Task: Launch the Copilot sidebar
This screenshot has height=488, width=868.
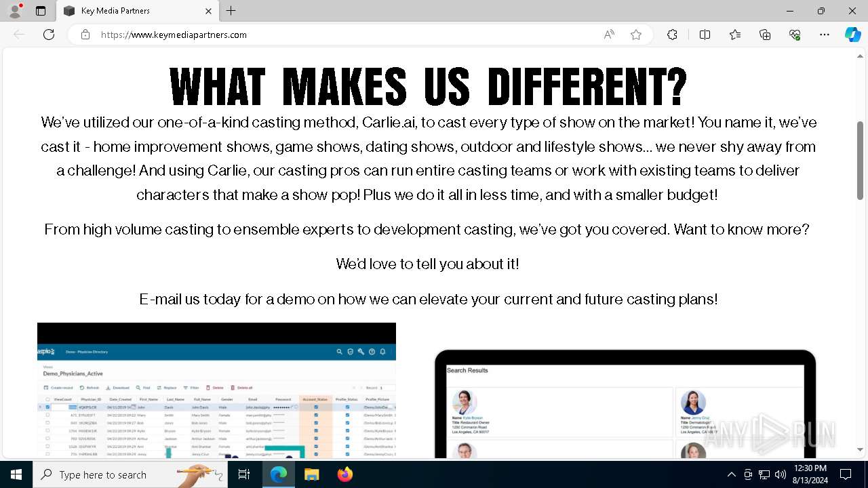Action: click(852, 35)
